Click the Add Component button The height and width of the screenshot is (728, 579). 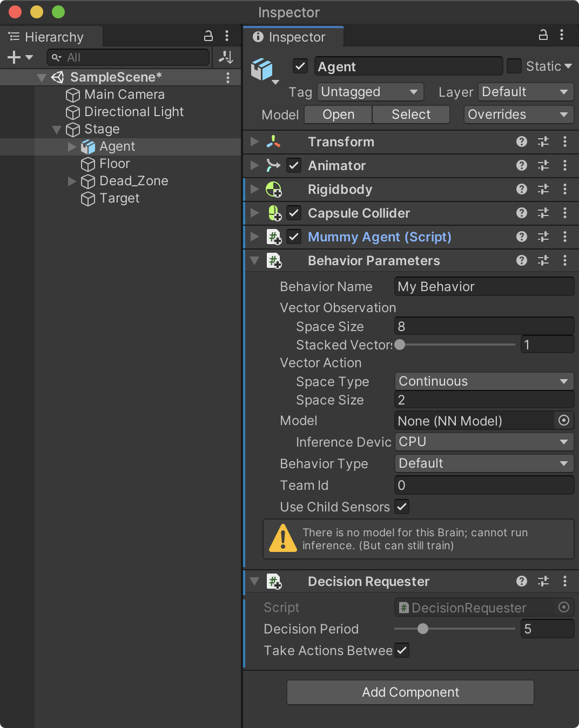(410, 692)
